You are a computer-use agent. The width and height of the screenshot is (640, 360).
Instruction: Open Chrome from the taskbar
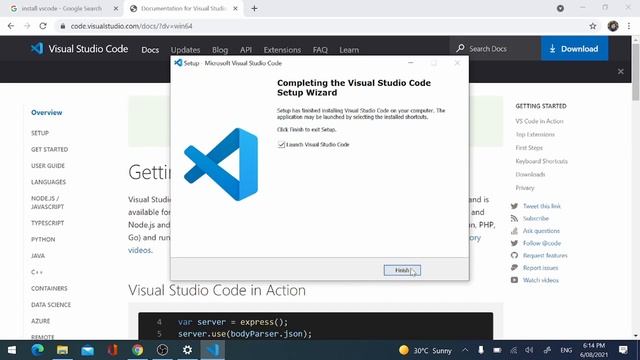(138, 350)
